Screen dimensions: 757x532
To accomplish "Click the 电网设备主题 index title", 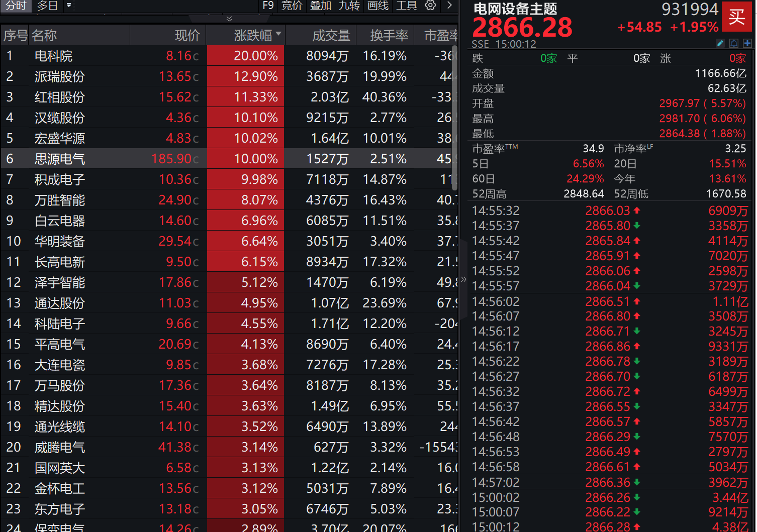I will point(515,9).
